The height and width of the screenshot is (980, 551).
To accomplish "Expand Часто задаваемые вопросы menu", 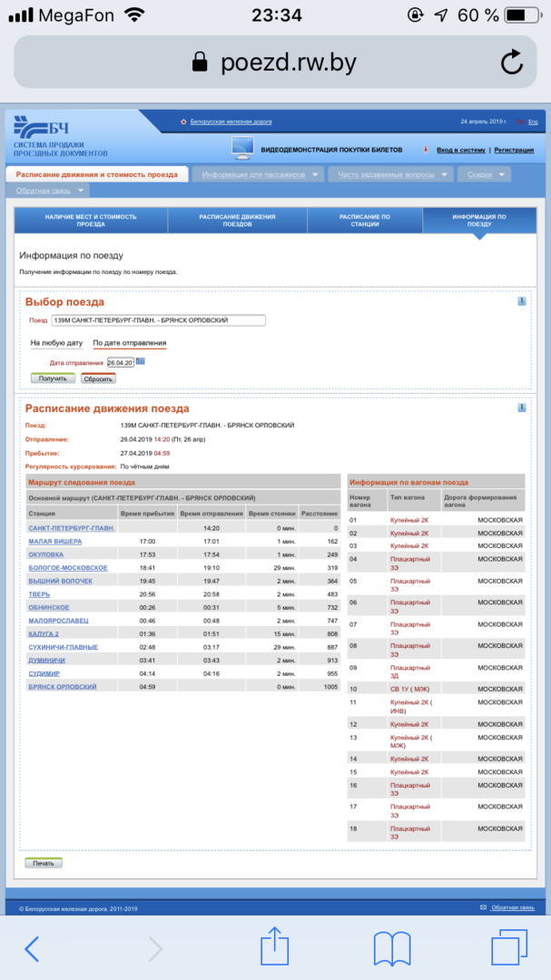I will (393, 174).
